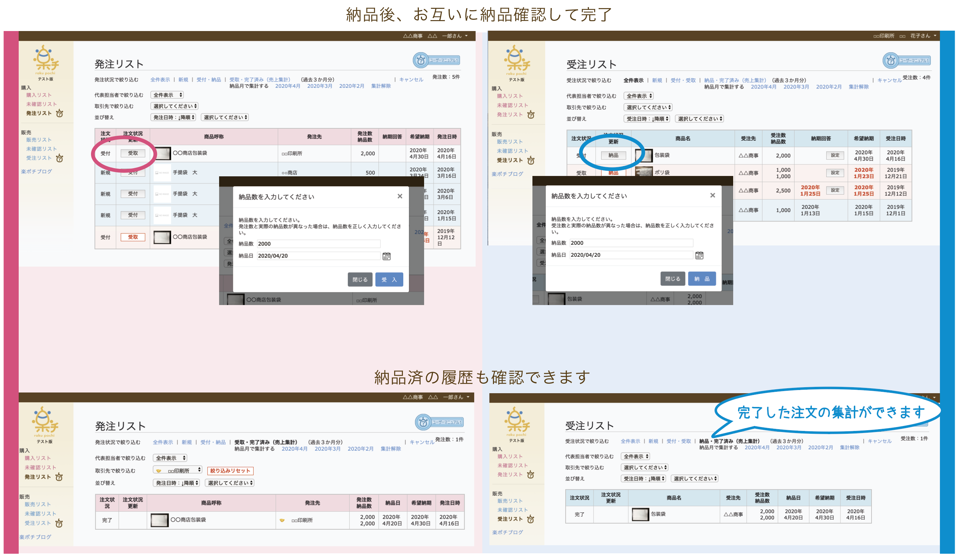Select 受付・納品 filter in upper 発注リスト
Screen dimensions: 959x560
coord(209,79)
